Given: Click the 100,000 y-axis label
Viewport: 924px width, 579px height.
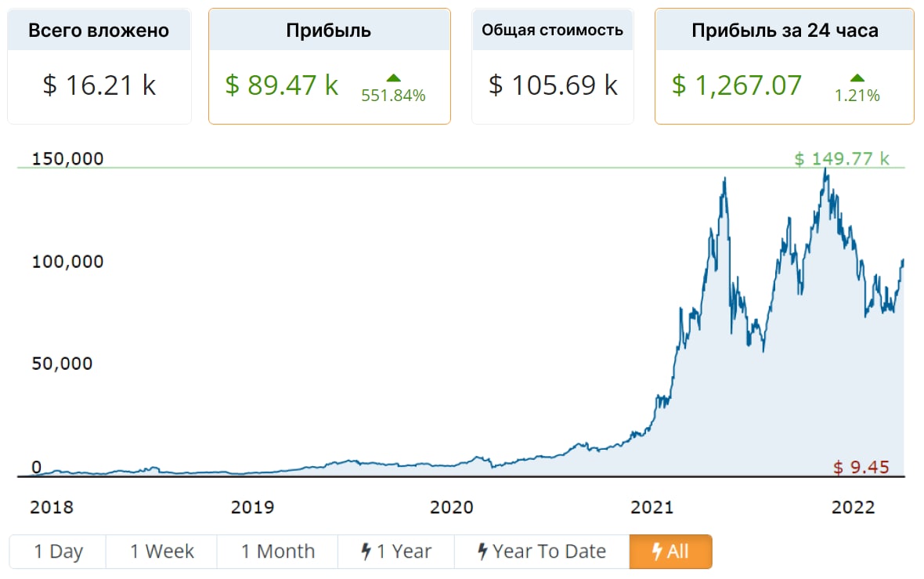Looking at the screenshot, I should [x=67, y=262].
